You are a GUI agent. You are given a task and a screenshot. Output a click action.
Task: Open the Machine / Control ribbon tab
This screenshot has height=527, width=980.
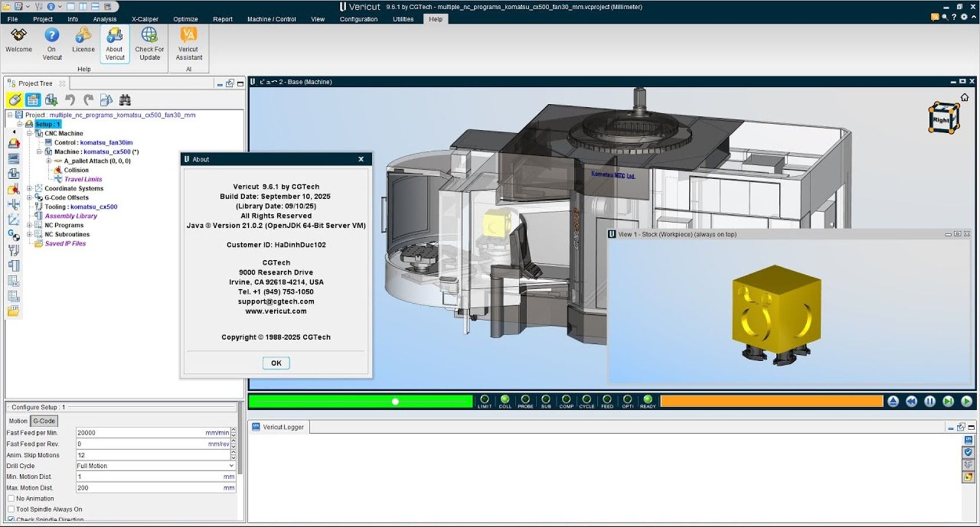point(271,19)
